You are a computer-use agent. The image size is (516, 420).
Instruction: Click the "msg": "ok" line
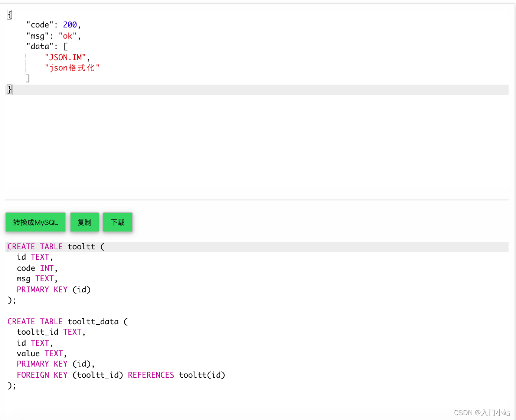coord(53,36)
